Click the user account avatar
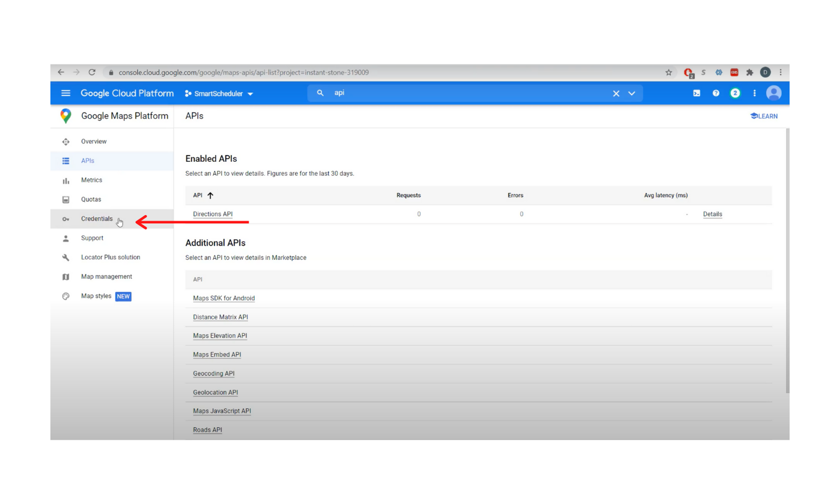Screen dimensions: 840x504 pyautogui.click(x=773, y=94)
